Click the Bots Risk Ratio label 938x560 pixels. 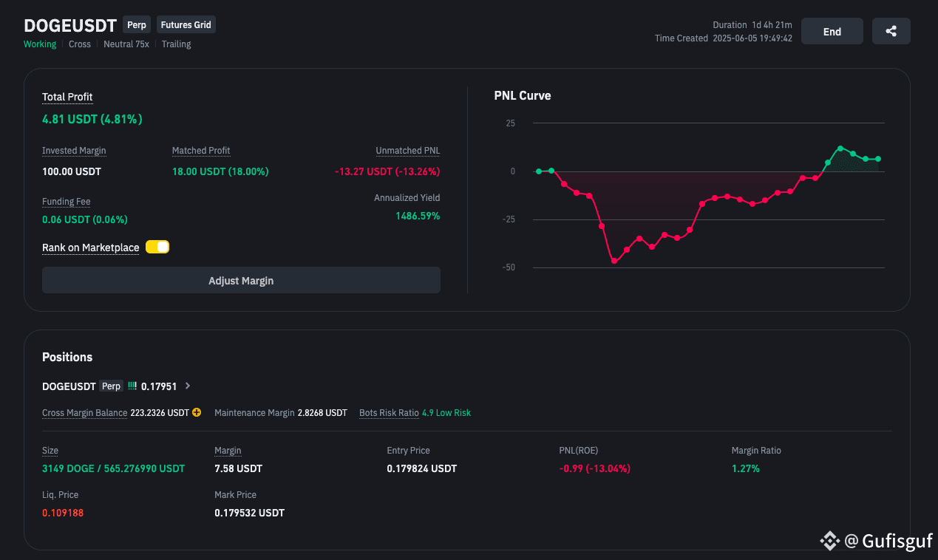(389, 413)
